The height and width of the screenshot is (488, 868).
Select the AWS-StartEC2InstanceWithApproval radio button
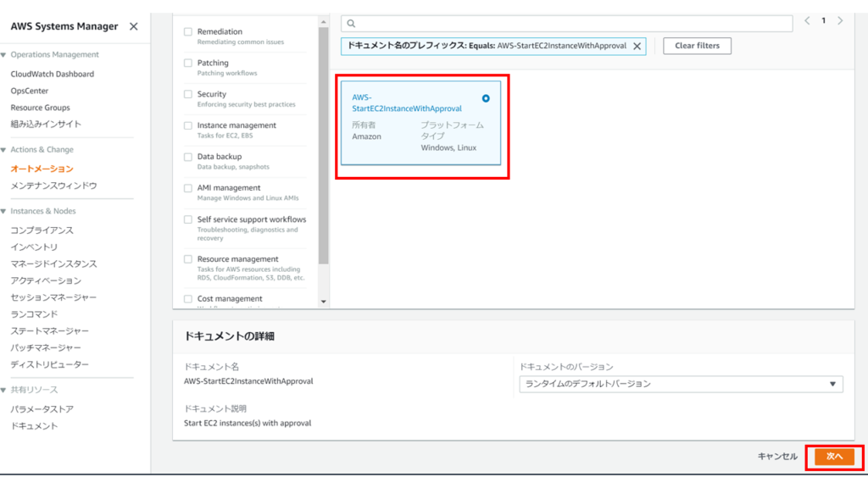click(x=486, y=98)
